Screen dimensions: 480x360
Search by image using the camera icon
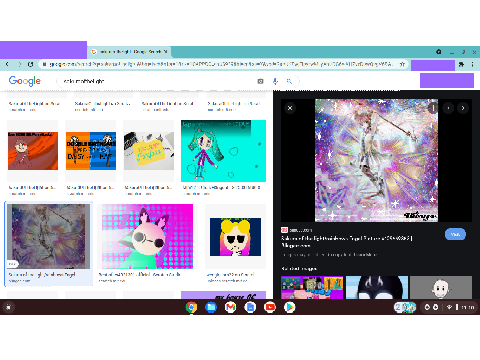(x=260, y=81)
